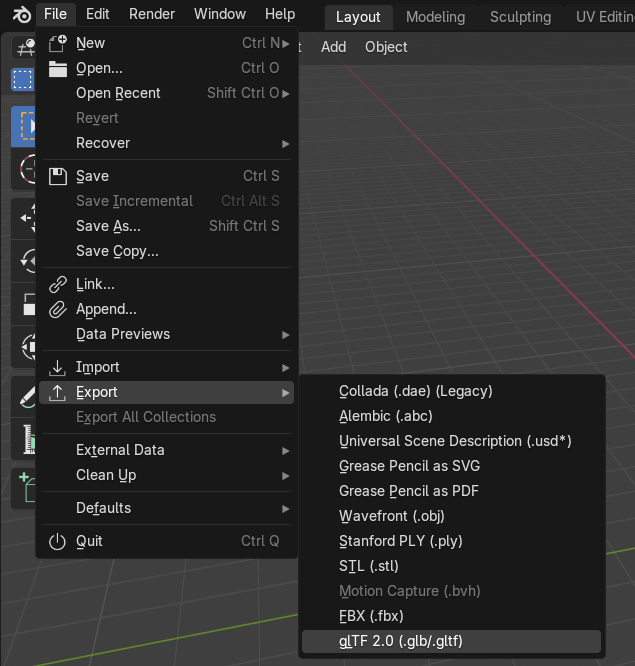Expand the Recover submenu
The image size is (635, 666).
point(286,143)
